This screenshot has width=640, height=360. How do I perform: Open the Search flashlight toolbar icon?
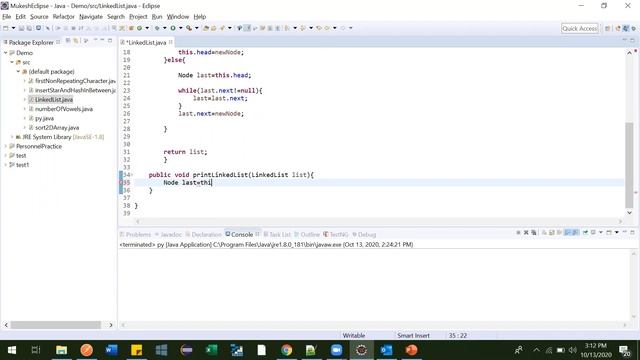tap(222, 28)
